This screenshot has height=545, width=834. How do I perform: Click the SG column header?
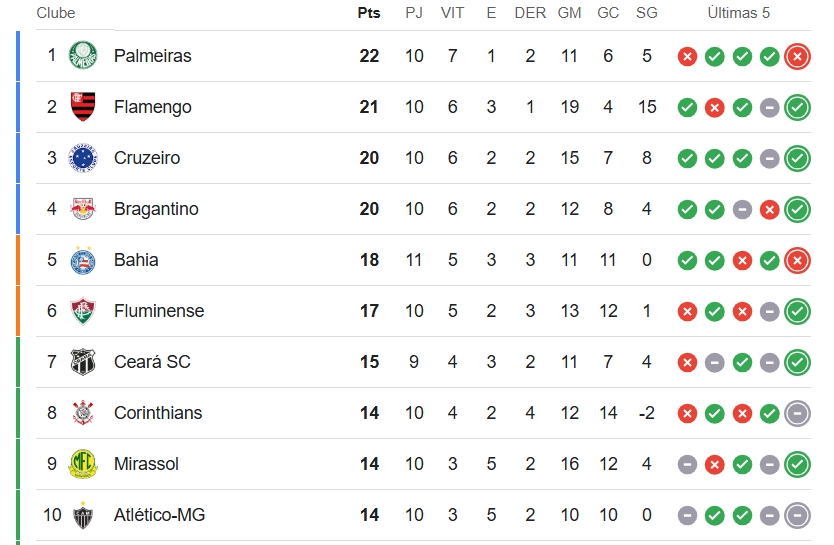click(647, 13)
